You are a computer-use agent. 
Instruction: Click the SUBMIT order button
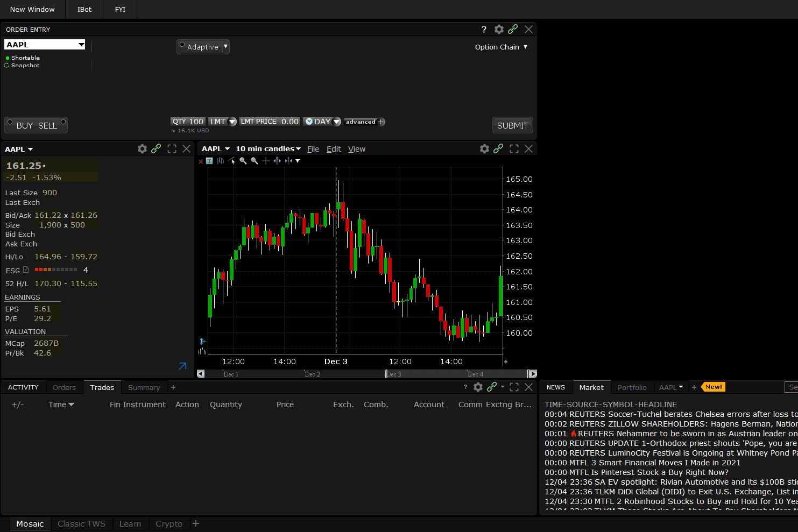[512, 125]
